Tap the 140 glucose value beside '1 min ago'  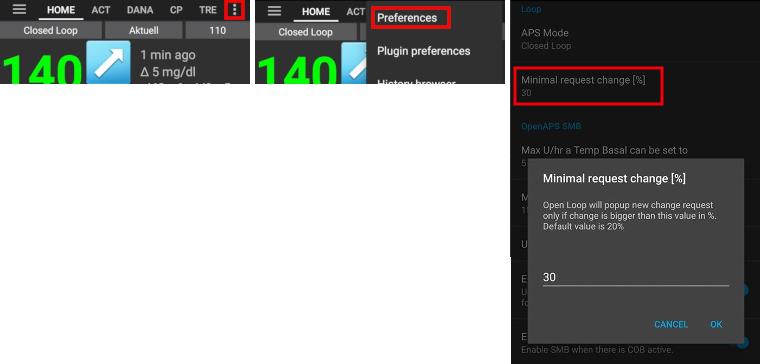tap(42, 69)
